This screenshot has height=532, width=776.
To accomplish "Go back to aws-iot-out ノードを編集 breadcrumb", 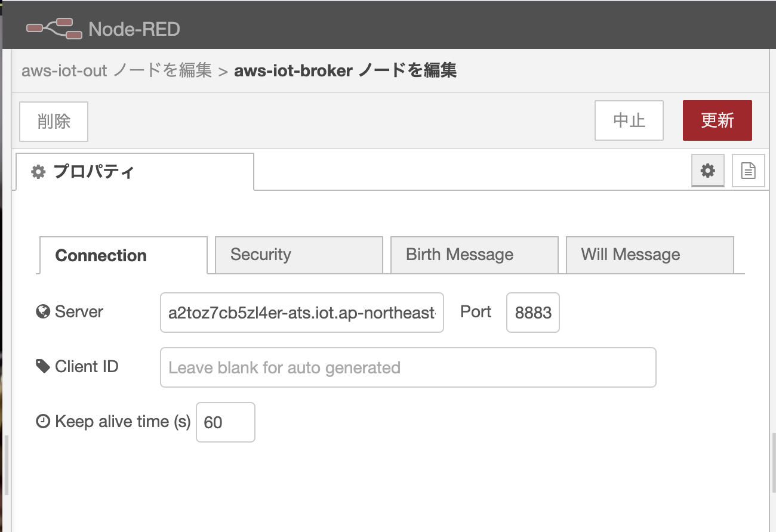I will (x=116, y=71).
